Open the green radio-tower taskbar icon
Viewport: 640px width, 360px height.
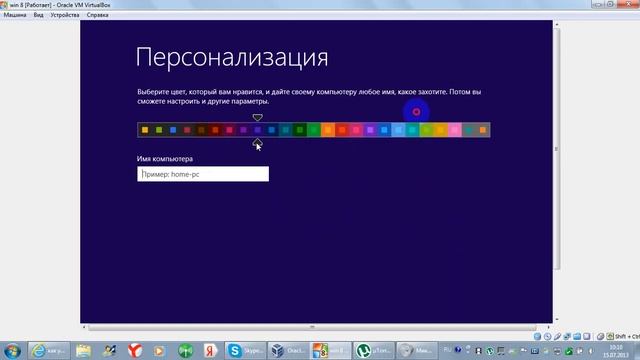[x=185, y=351]
